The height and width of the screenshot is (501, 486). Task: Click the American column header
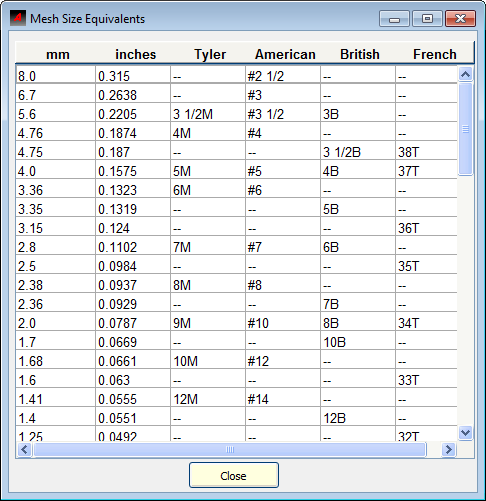point(285,54)
